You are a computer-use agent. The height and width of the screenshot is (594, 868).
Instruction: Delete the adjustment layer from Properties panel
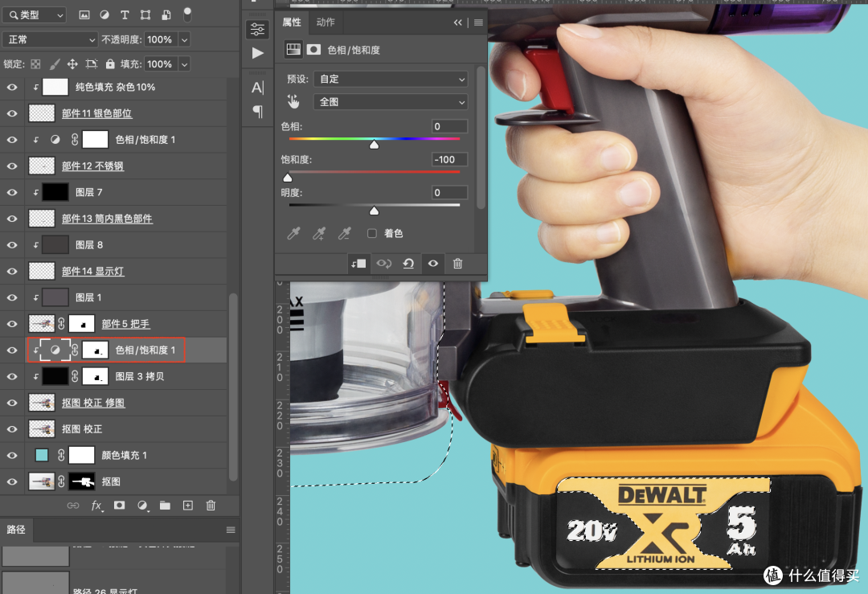coord(458,264)
